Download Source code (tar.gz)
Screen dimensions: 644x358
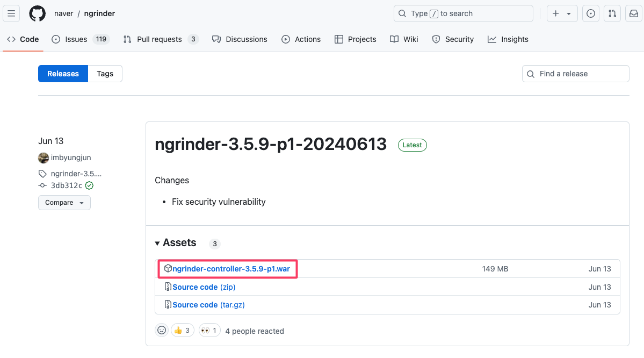point(208,305)
